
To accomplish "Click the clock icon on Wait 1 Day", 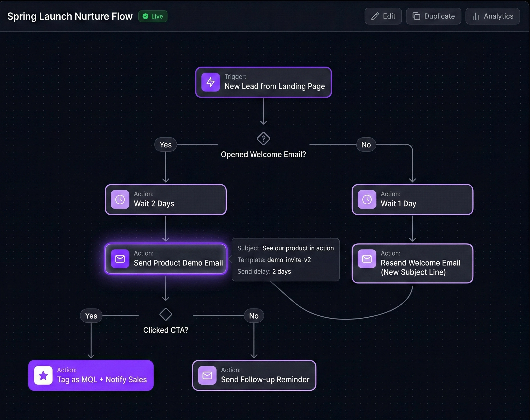I will click(x=367, y=200).
